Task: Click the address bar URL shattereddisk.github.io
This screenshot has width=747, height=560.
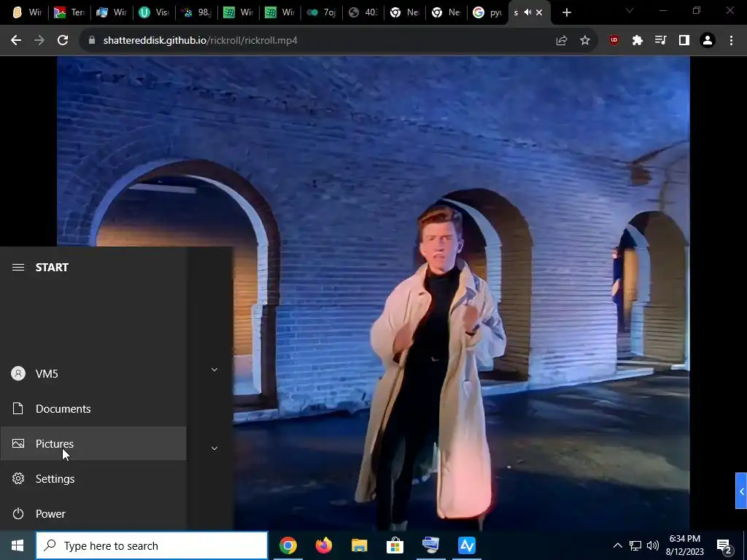Action: [200, 41]
